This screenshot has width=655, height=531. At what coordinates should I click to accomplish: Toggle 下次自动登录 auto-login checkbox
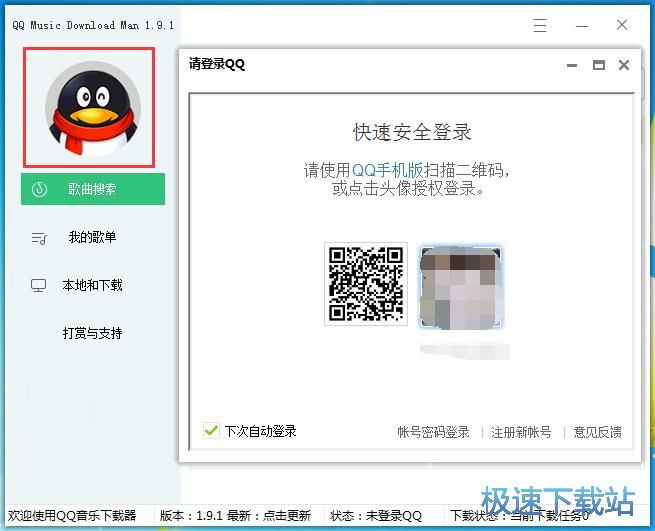click(211, 431)
